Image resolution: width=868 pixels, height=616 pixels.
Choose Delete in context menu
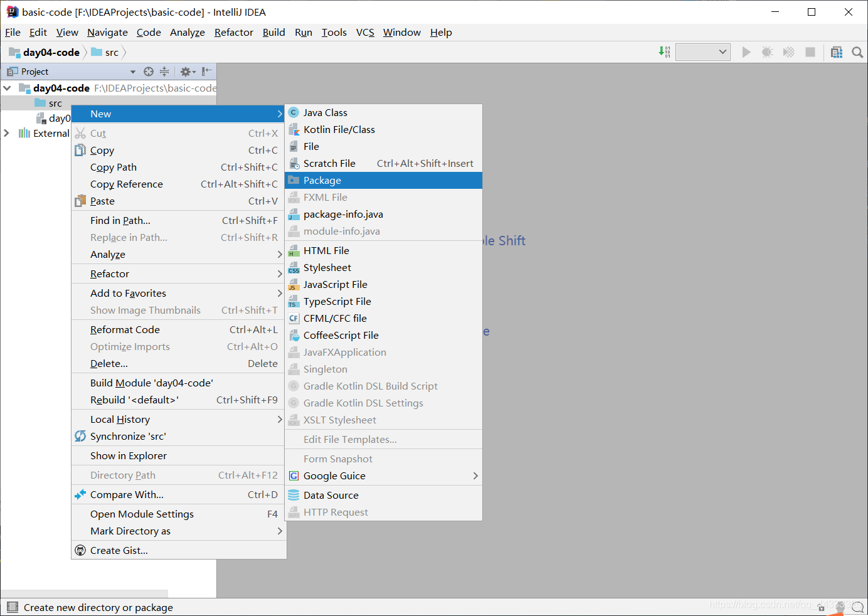(178, 364)
